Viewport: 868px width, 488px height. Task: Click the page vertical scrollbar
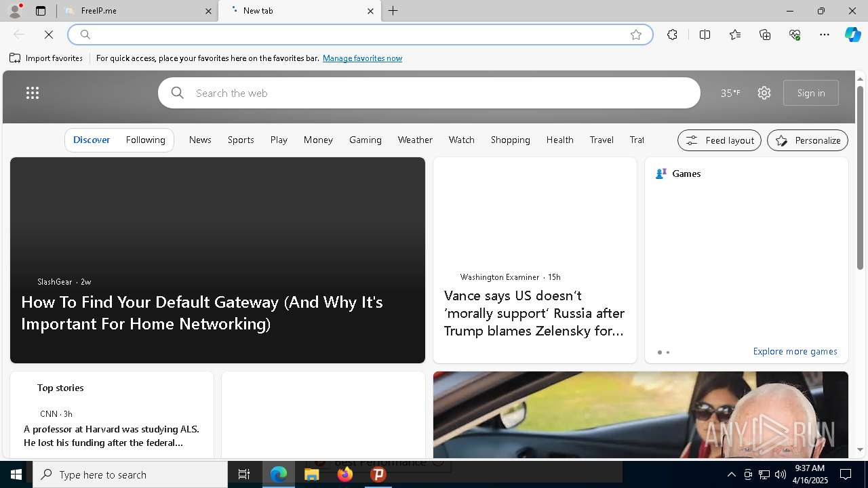[860, 178]
